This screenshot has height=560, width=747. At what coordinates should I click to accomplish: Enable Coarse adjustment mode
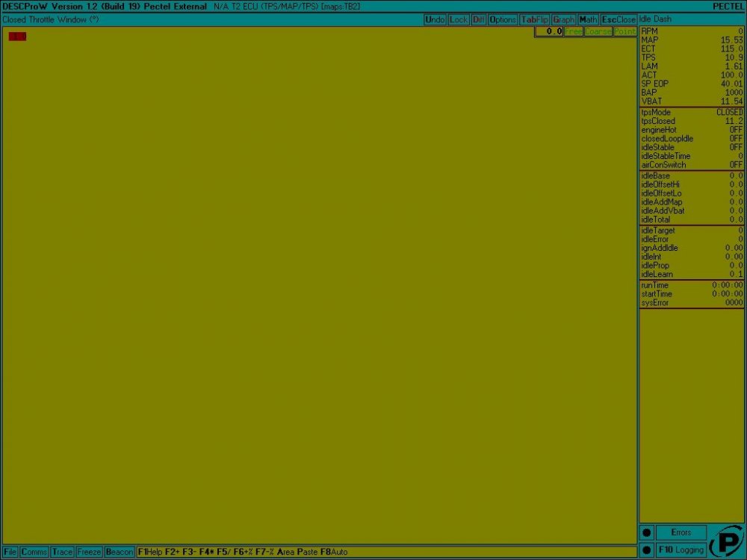pos(598,31)
